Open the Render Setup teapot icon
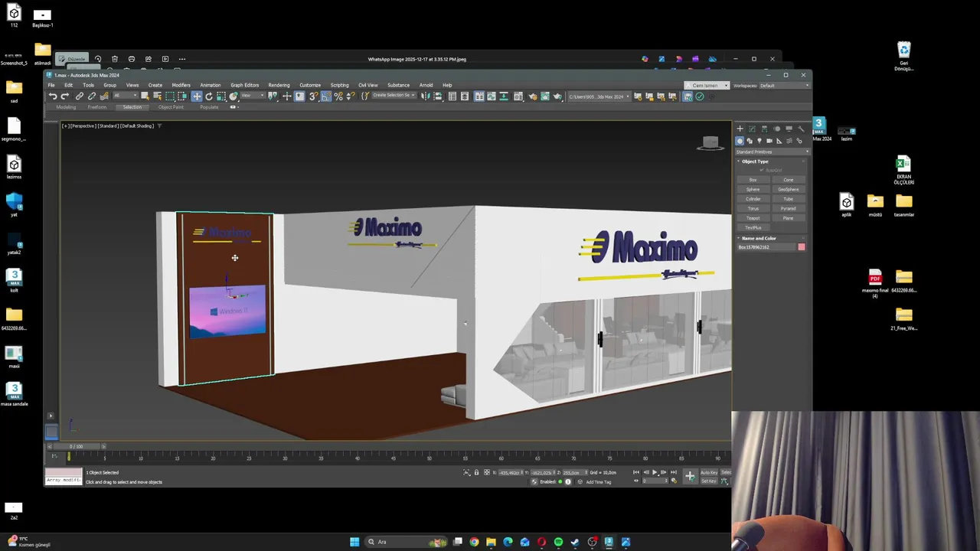 tap(533, 96)
